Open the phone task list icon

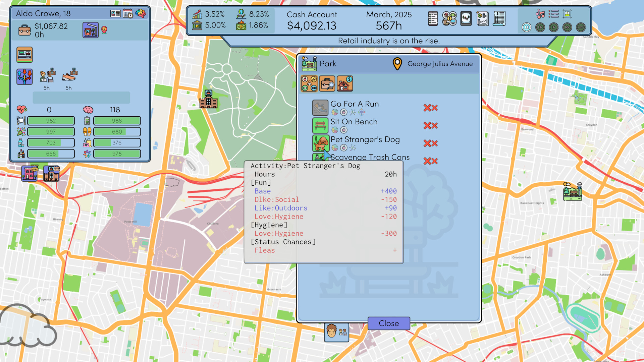pyautogui.click(x=433, y=19)
